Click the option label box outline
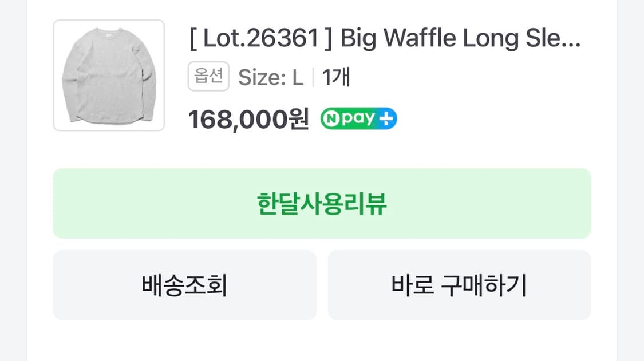The width and height of the screenshot is (644, 361). click(x=208, y=77)
